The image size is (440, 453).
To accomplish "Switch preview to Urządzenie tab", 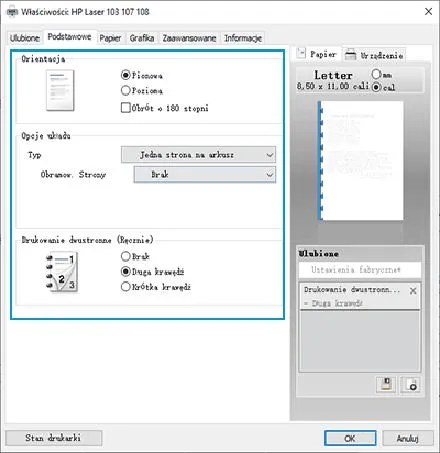I will point(374,55).
